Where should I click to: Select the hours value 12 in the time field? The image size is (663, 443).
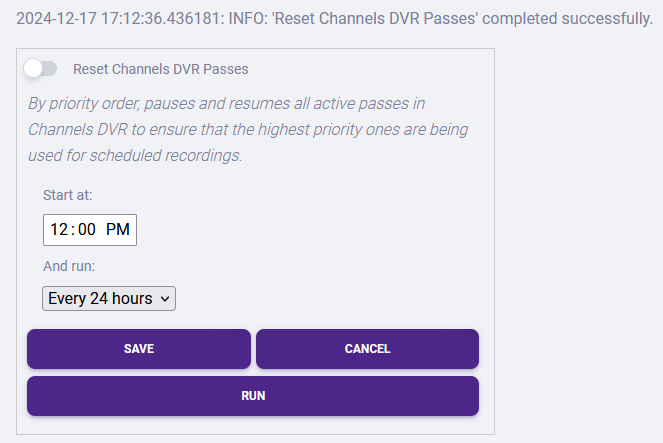[x=59, y=230]
